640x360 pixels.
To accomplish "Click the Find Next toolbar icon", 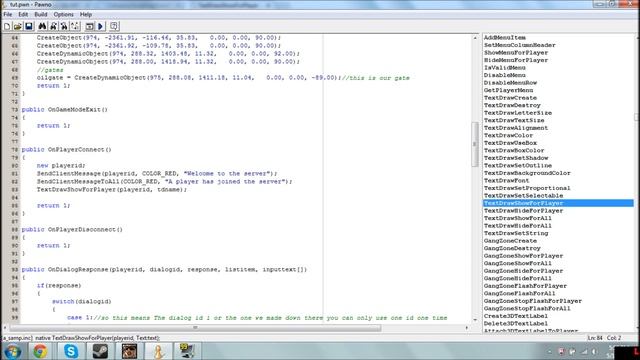I will pos(53,27).
